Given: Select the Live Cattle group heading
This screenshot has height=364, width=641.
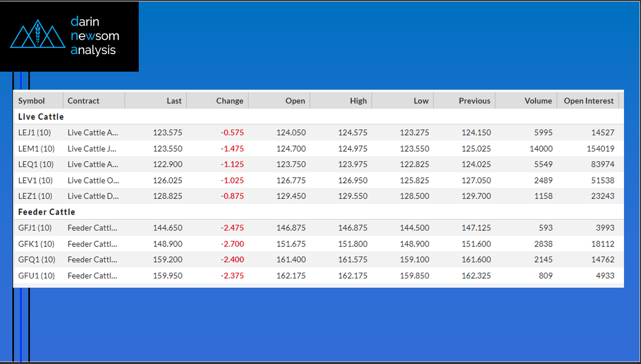Looking at the screenshot, I should (x=41, y=117).
